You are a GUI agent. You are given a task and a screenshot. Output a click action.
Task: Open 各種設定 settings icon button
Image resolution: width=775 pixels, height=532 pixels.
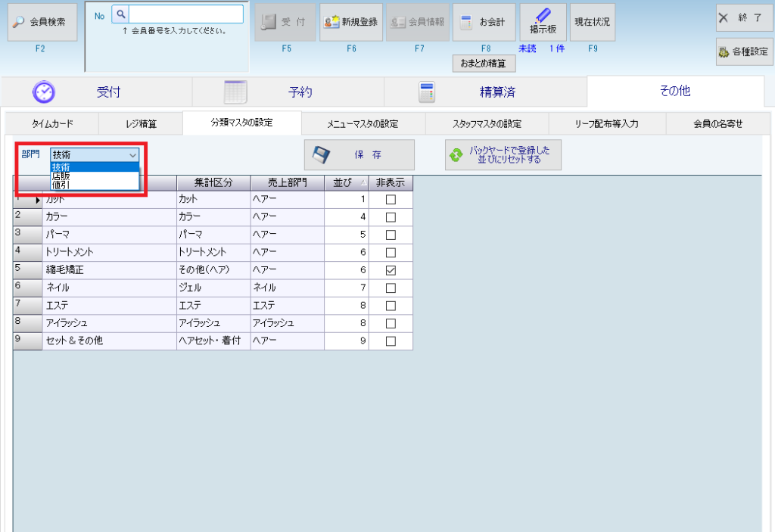pos(724,52)
